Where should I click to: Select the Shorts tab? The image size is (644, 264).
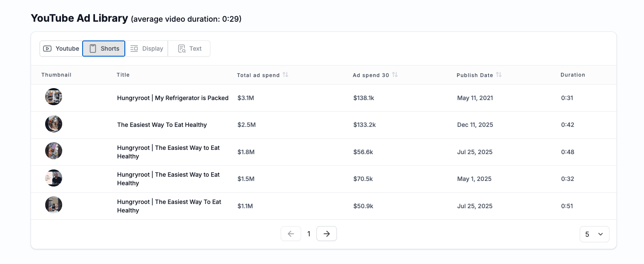coord(104,49)
